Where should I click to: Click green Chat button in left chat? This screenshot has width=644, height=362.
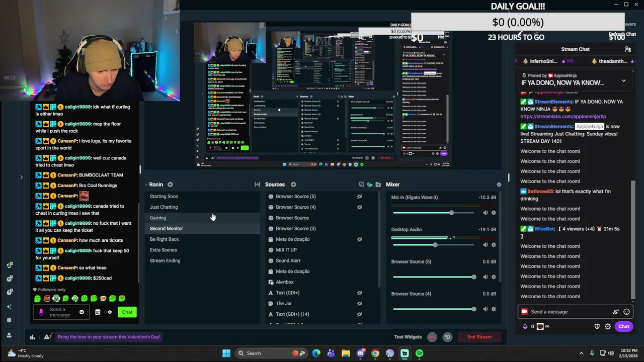127,312
